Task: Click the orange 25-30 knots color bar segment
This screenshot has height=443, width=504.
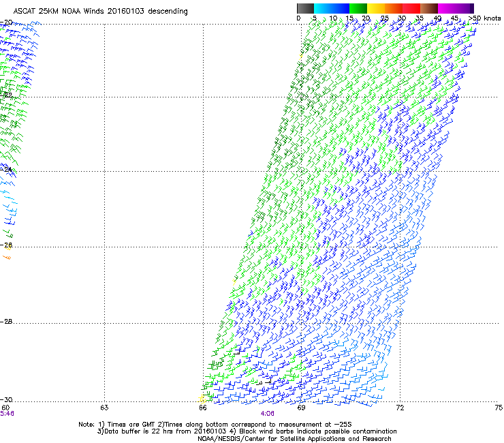Action: 394,8
